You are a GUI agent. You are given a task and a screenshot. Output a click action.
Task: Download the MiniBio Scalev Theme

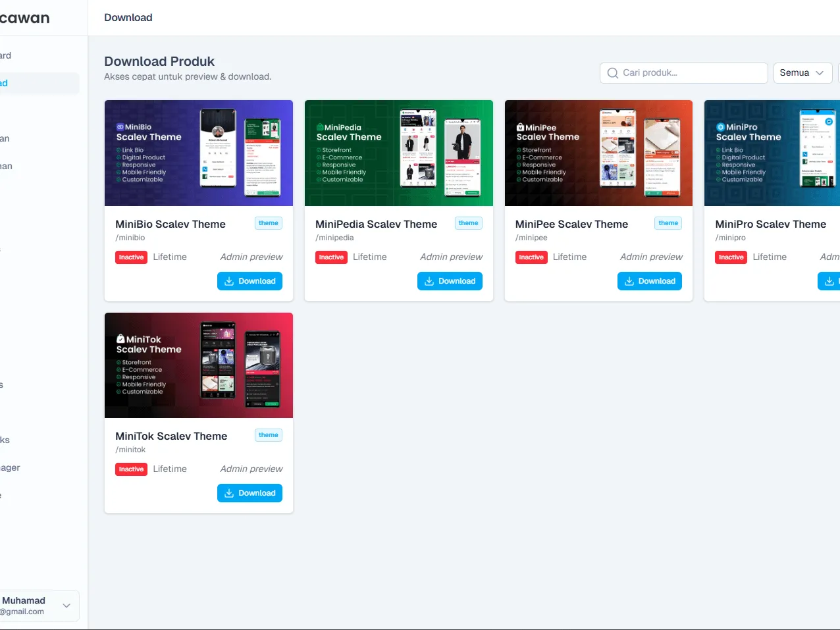click(249, 281)
